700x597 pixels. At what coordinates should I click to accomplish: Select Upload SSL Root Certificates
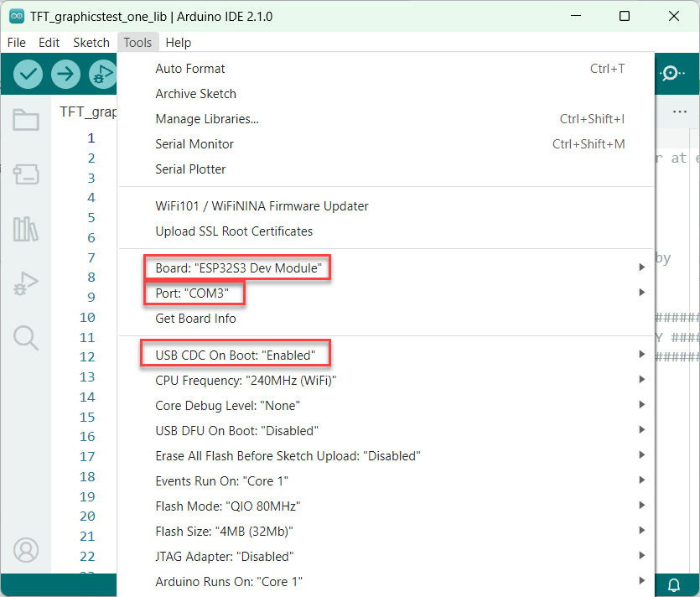pyautogui.click(x=386, y=231)
